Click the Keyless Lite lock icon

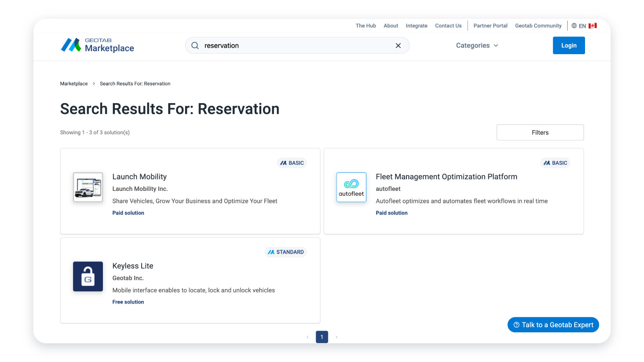[x=88, y=276]
